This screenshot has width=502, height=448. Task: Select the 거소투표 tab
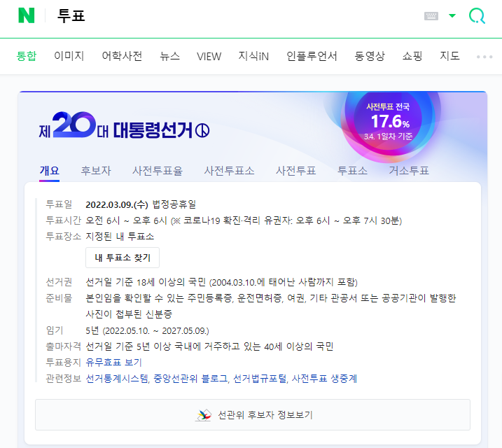point(408,171)
